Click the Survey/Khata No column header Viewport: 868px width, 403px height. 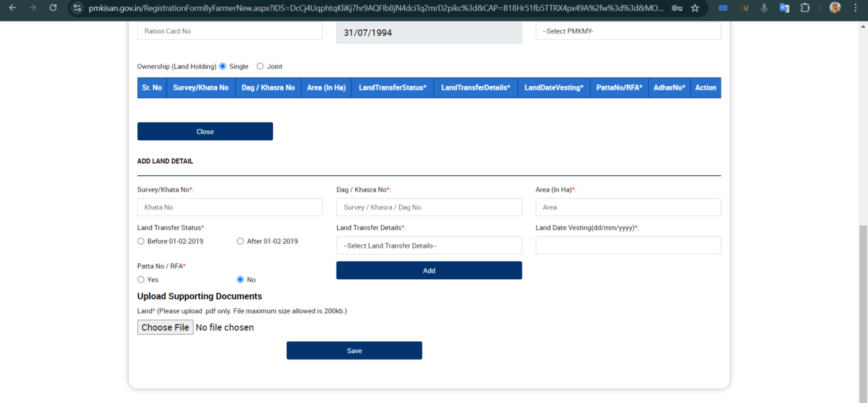[x=201, y=88]
